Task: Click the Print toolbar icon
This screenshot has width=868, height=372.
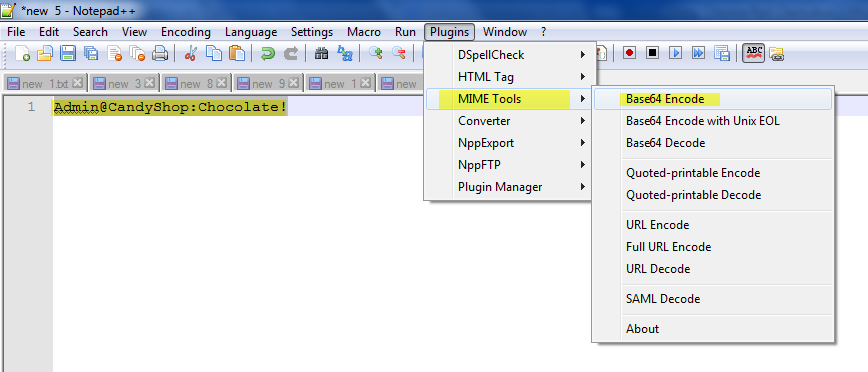Action: point(160,54)
